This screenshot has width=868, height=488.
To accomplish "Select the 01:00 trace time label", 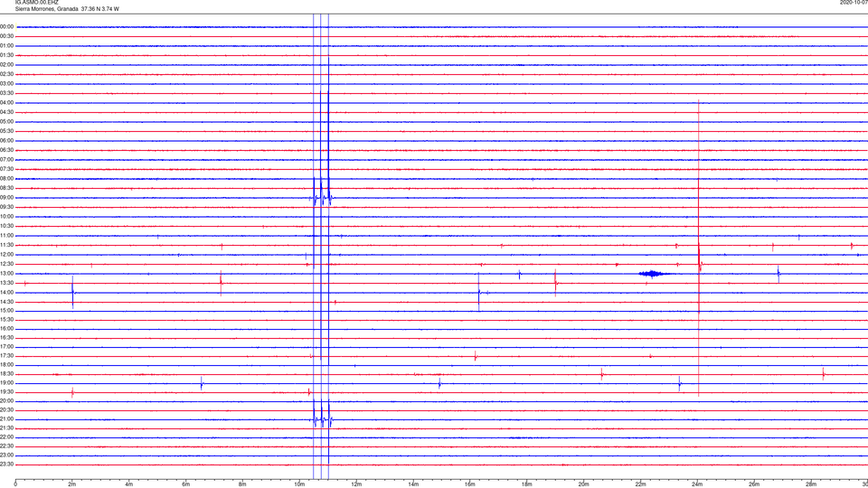I will 6,46.
